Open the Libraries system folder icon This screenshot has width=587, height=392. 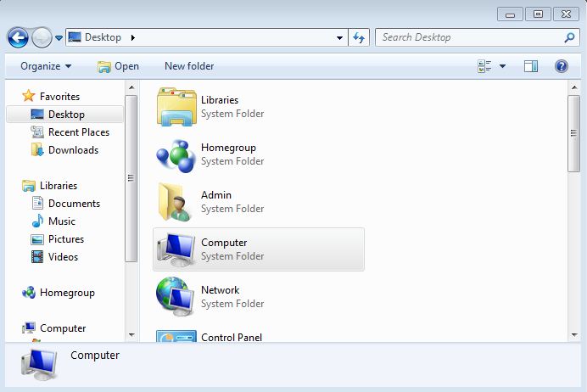(x=176, y=107)
